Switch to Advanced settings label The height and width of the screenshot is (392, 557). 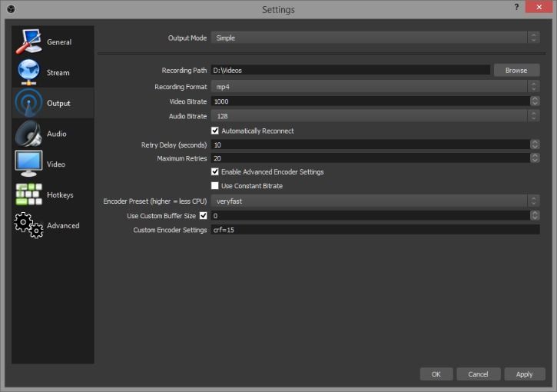63,226
